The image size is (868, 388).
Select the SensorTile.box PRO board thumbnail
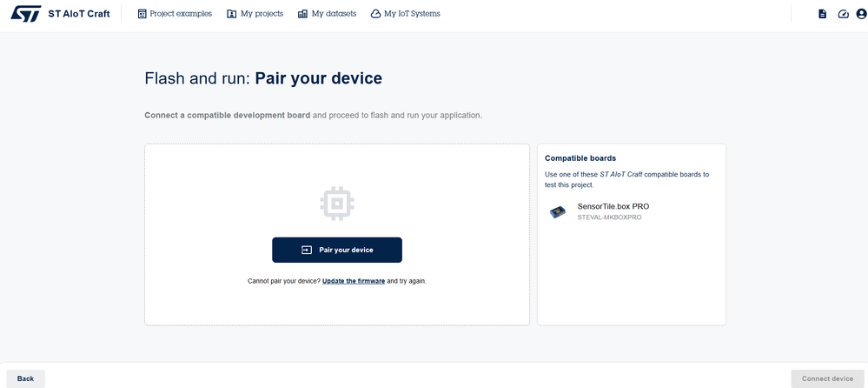pos(558,211)
